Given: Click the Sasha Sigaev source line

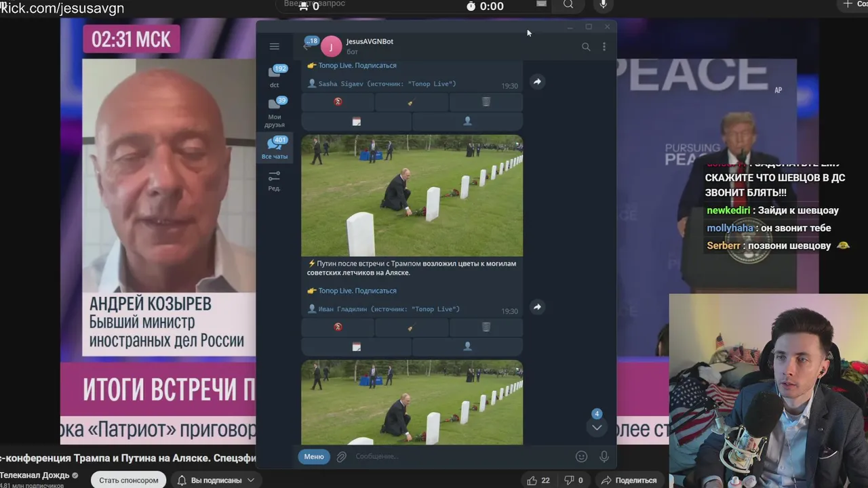Looking at the screenshot, I should (382, 84).
